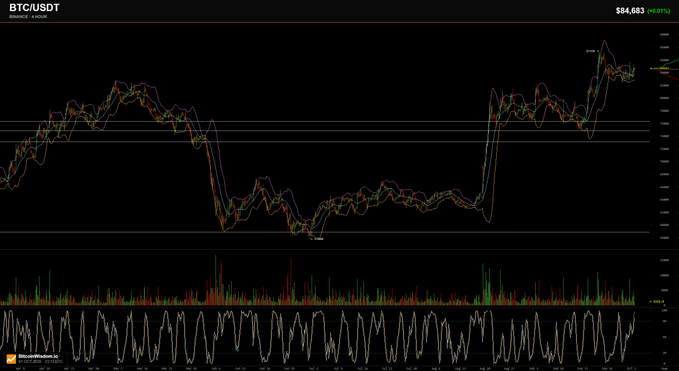Click the tall red volume bar near Jun 25
This screenshot has height=371, width=679.
pos(291,282)
